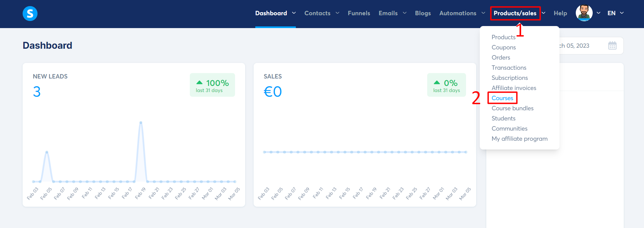
Task: Expand the Contacts dropdown chevron
Action: pos(337,13)
